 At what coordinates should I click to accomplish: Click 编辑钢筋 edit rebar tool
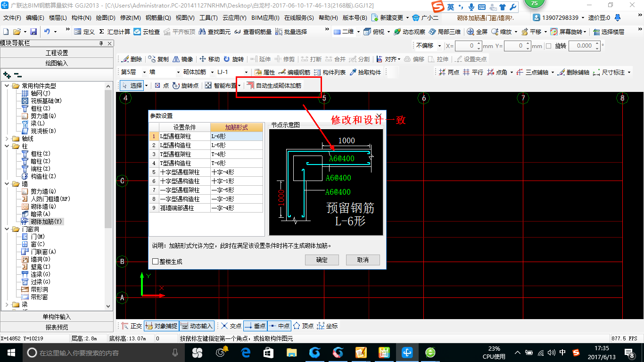(294, 72)
